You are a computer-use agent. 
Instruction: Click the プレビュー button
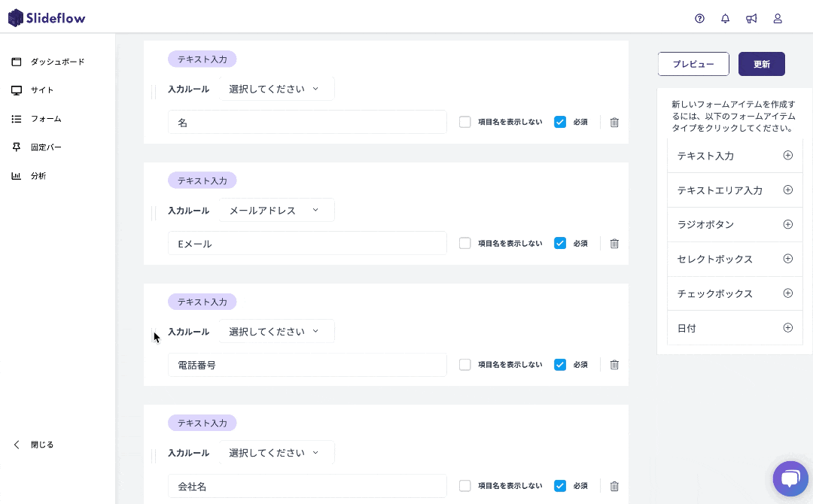click(693, 64)
